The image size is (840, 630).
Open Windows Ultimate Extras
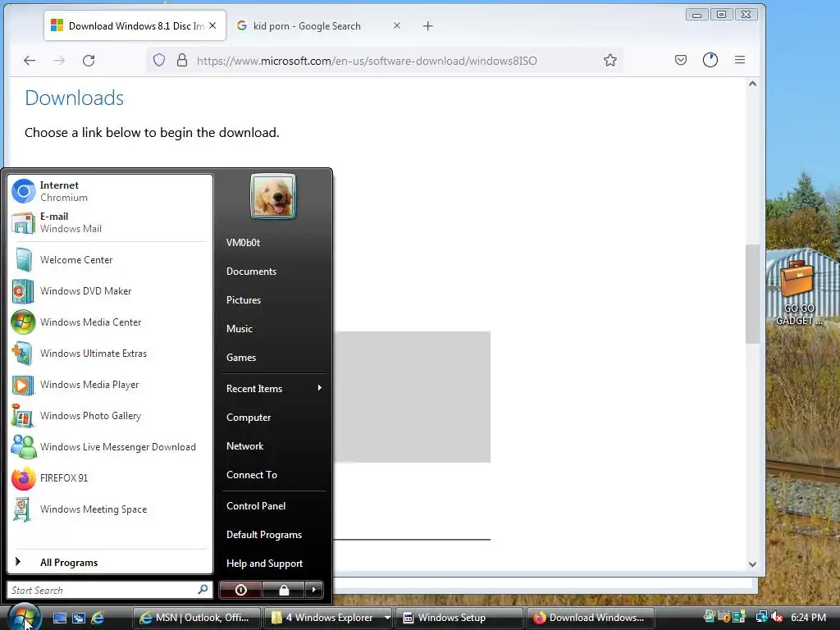[x=110, y=353]
